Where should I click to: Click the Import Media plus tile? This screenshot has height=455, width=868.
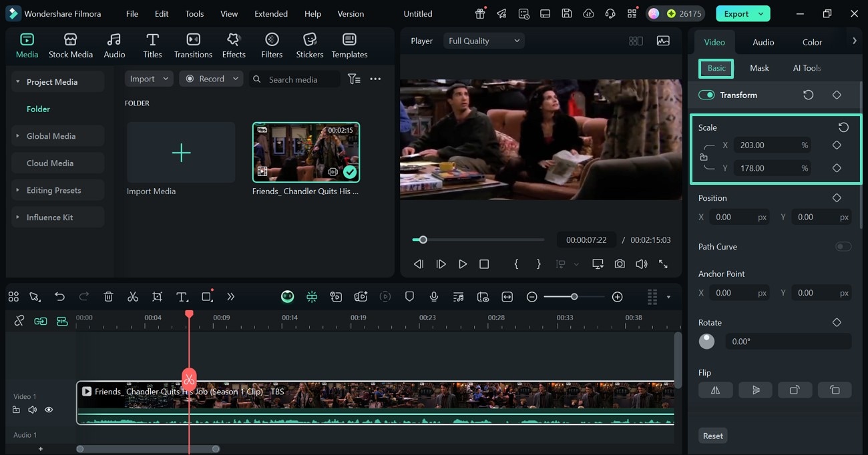181,152
